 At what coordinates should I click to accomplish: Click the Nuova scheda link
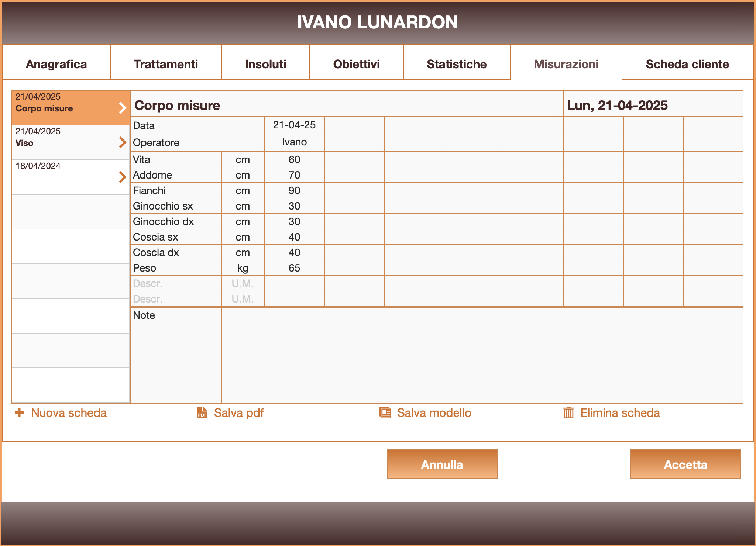click(69, 412)
